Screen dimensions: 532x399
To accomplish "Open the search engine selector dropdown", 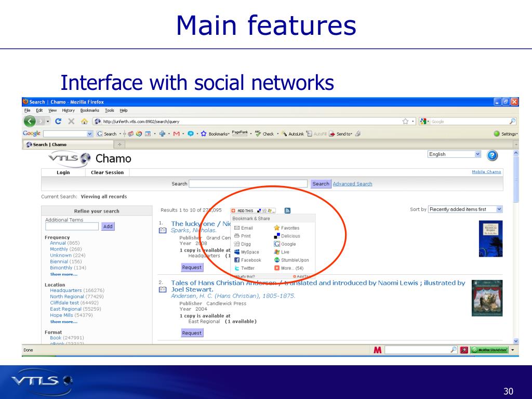I will [x=424, y=121].
